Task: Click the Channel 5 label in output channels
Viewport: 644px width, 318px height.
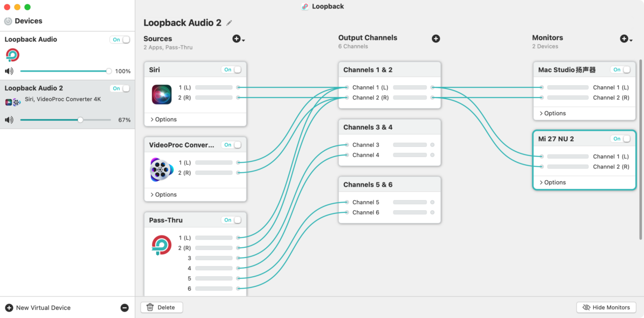Action: click(366, 202)
